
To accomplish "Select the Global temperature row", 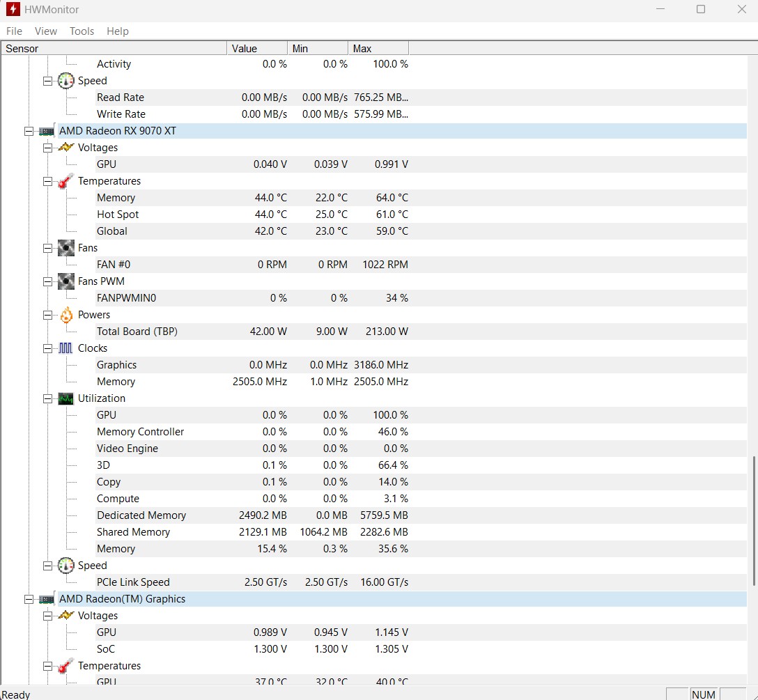I will (x=421, y=231).
